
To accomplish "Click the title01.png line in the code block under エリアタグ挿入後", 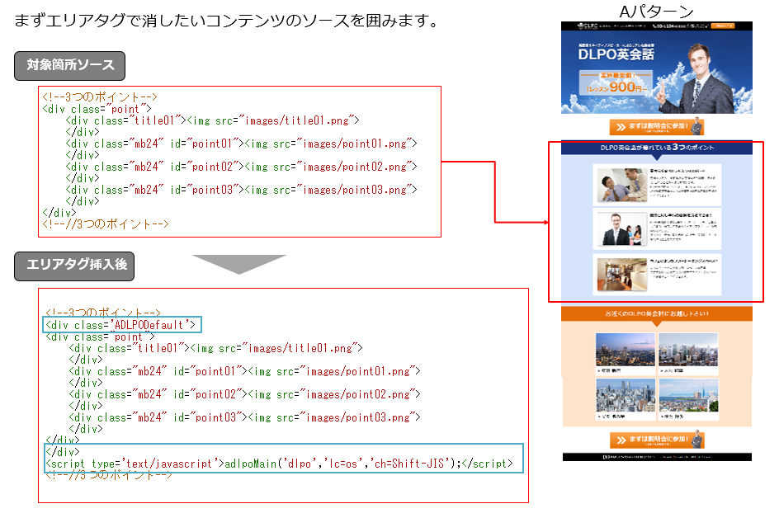I will (x=216, y=348).
